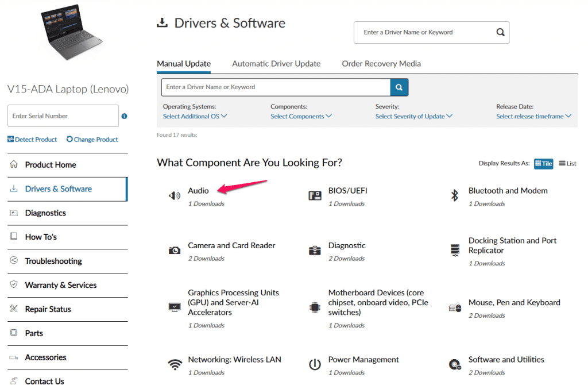
Task: Switch results display to List view
Action: [x=567, y=164]
